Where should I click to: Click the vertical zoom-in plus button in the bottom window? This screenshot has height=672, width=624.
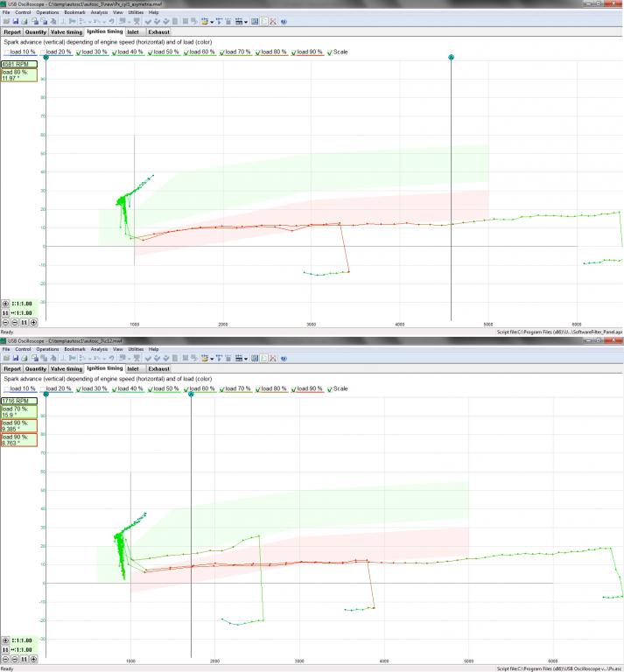pyautogui.click(x=5, y=640)
